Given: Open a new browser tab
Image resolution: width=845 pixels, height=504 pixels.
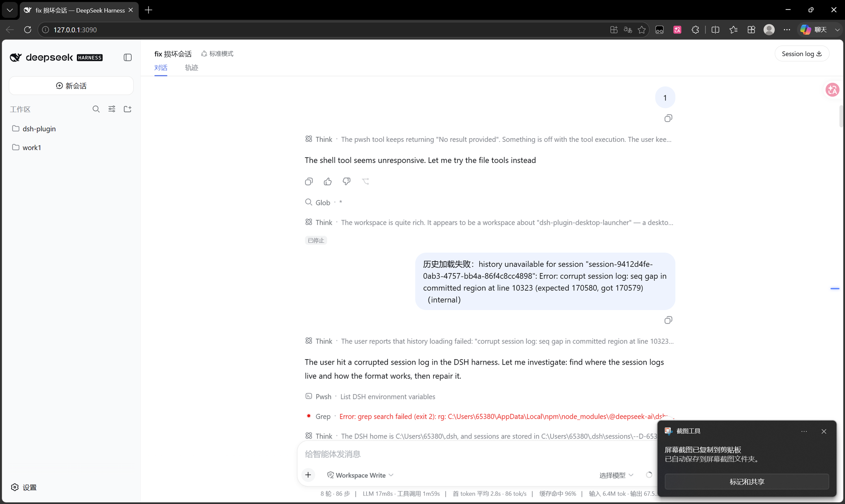Looking at the screenshot, I should pos(149,10).
